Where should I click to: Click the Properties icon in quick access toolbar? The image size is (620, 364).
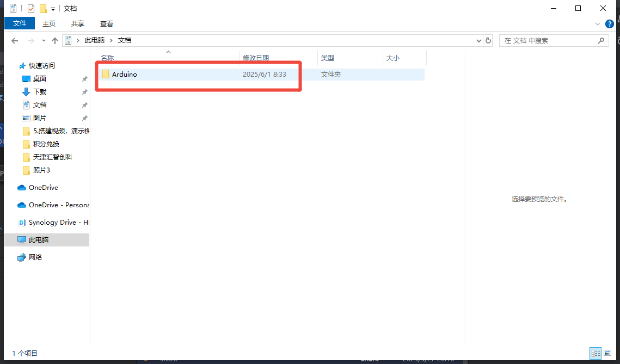pos(31,9)
